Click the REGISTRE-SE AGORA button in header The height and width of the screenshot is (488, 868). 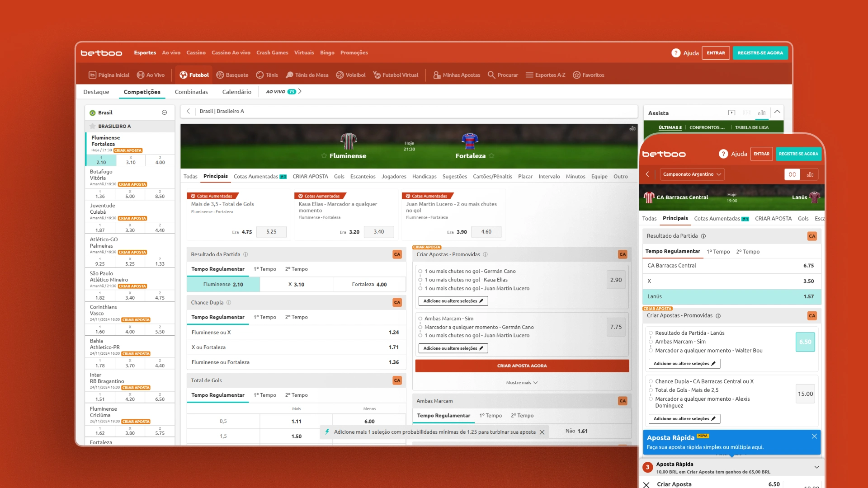tap(760, 53)
